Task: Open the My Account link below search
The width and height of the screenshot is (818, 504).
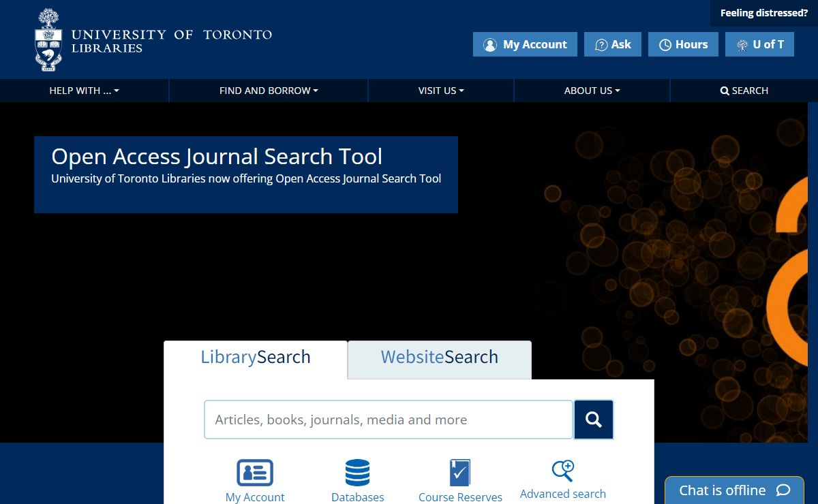Action: (x=255, y=497)
